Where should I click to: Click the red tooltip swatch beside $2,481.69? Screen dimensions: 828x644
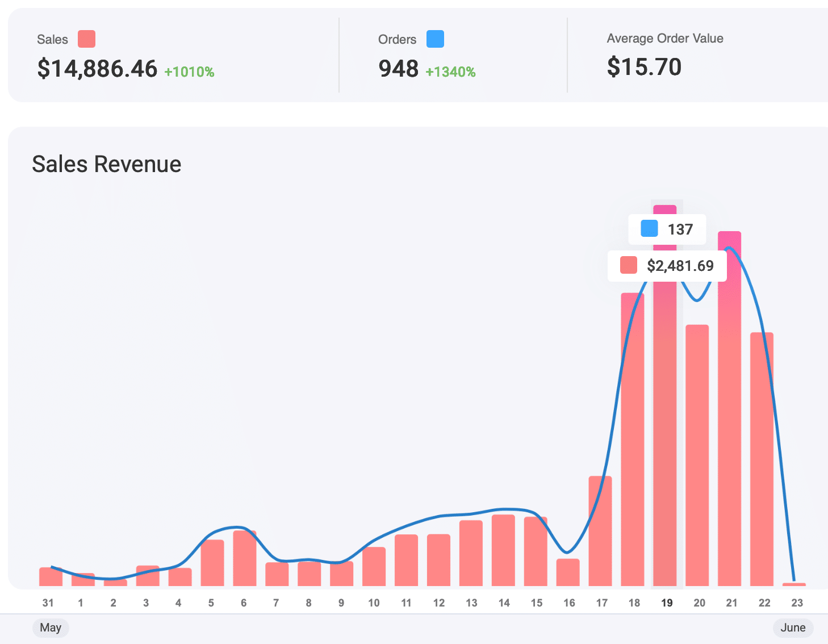pyautogui.click(x=628, y=265)
